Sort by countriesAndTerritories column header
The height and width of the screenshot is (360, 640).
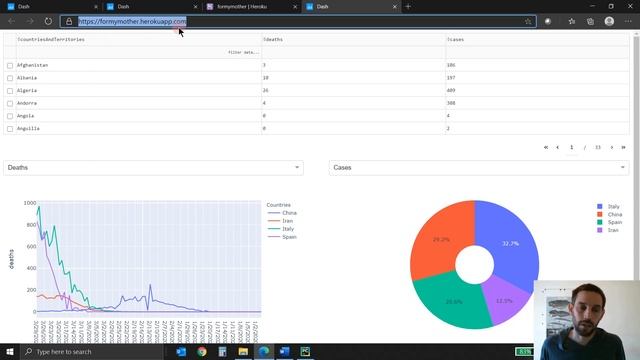(x=51, y=40)
